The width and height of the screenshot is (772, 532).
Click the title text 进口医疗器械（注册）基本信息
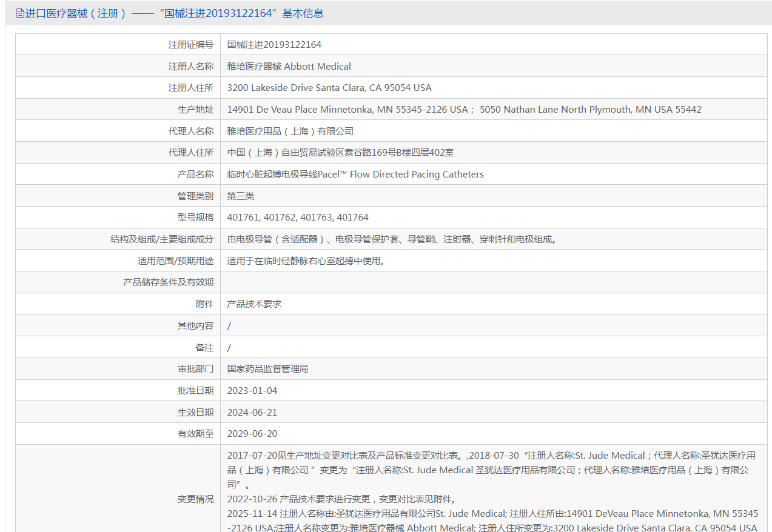[175, 13]
